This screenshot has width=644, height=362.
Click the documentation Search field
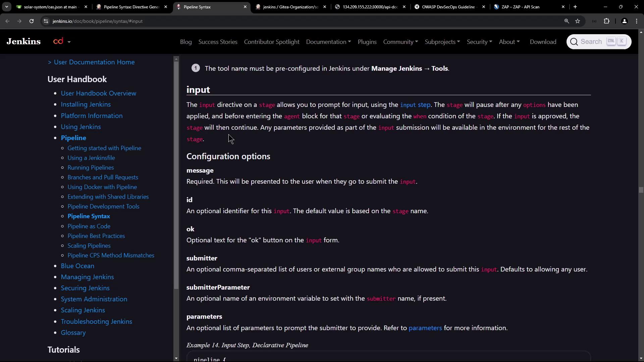(591, 42)
